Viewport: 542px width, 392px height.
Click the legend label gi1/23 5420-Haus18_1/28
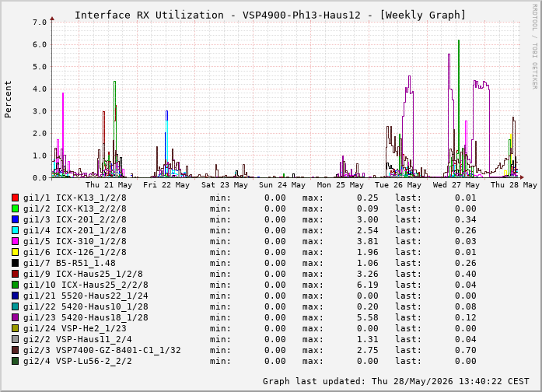point(86,317)
